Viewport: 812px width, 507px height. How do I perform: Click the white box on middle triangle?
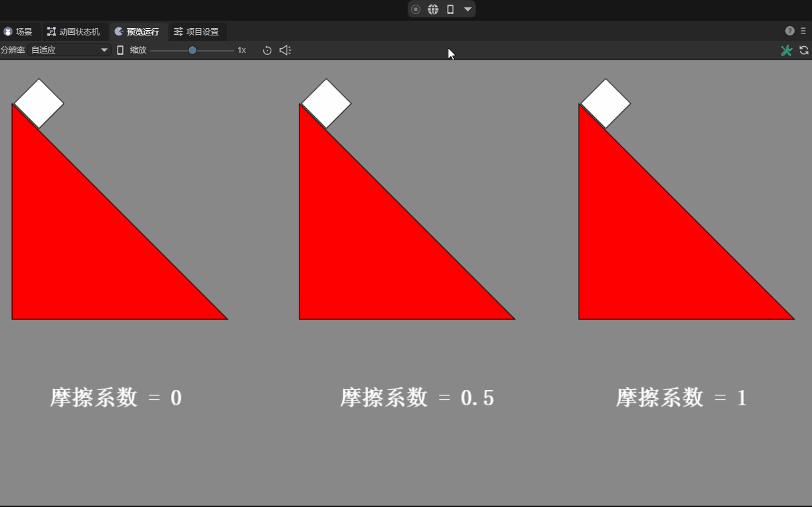[326, 104]
